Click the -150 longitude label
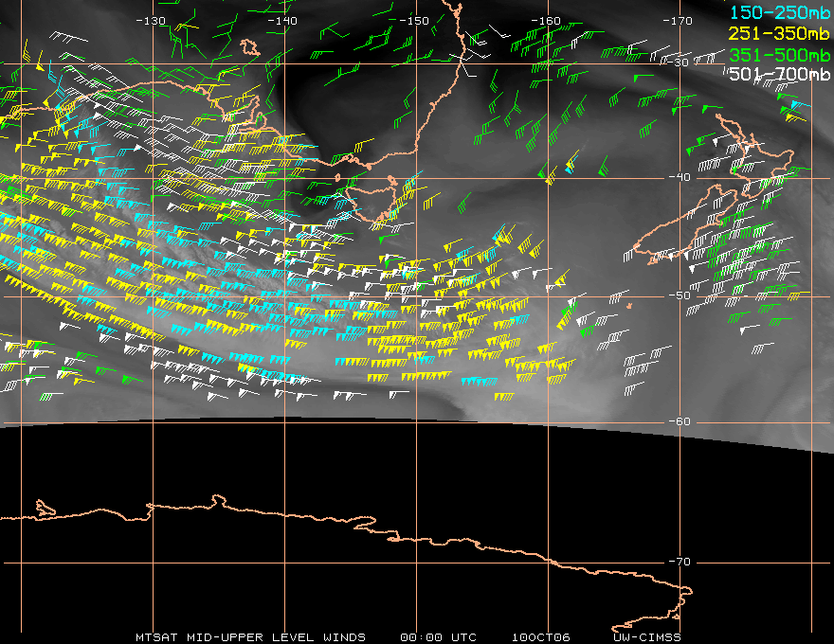 414,21
